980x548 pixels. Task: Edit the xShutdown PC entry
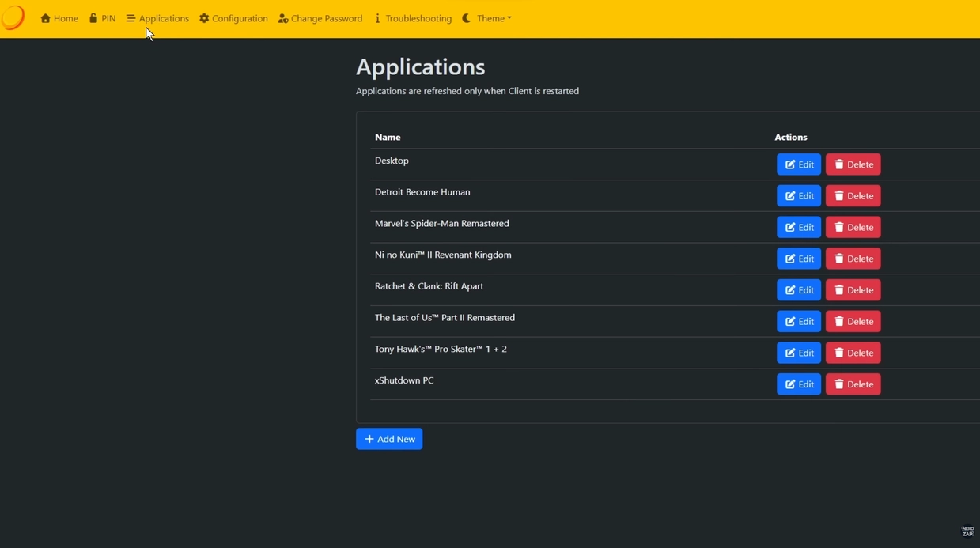click(x=799, y=384)
